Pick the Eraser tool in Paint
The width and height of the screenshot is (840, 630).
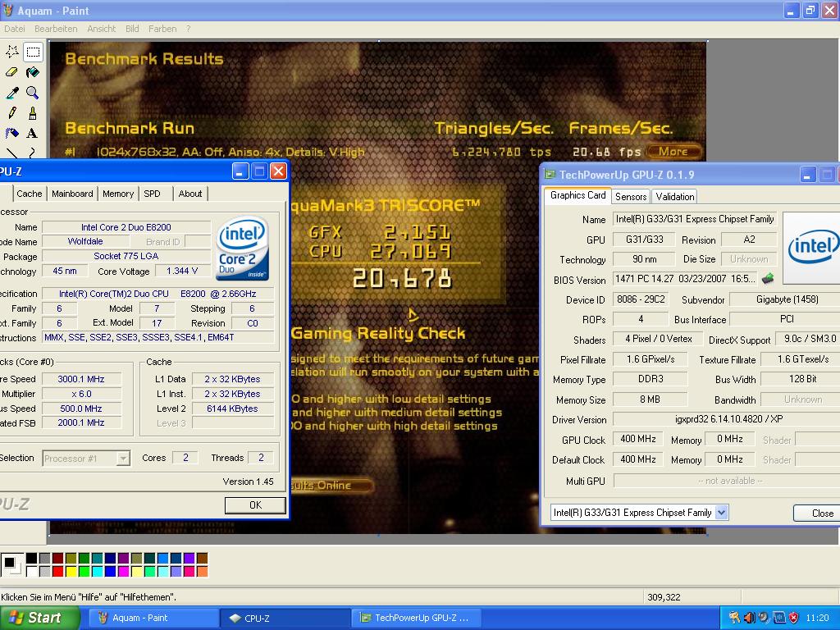(x=12, y=72)
